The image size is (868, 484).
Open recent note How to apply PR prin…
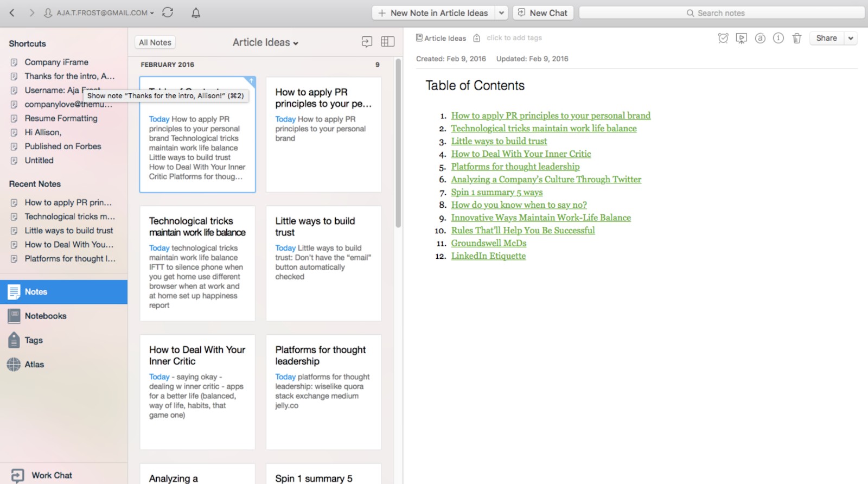pyautogui.click(x=68, y=202)
